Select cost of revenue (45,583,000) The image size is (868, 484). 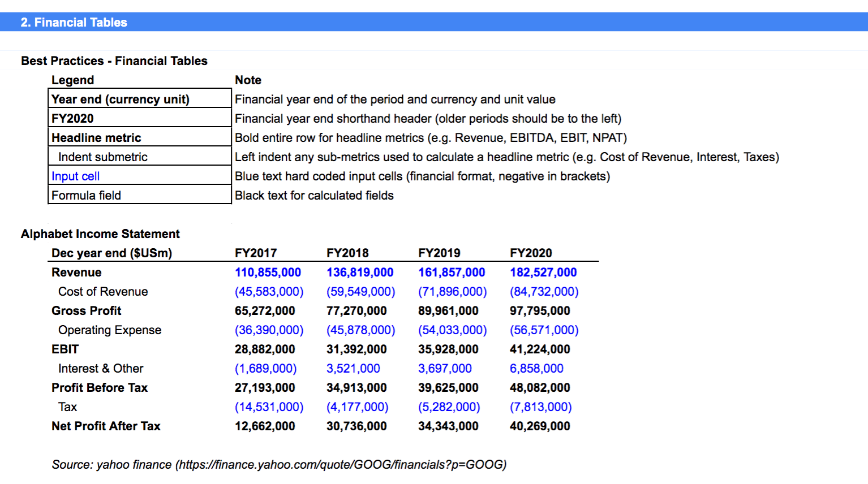pyautogui.click(x=269, y=292)
